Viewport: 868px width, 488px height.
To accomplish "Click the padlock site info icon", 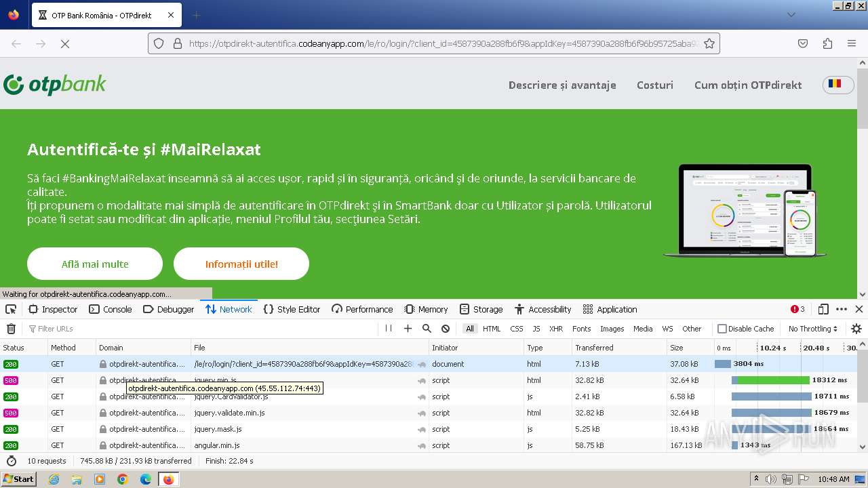I will point(177,43).
